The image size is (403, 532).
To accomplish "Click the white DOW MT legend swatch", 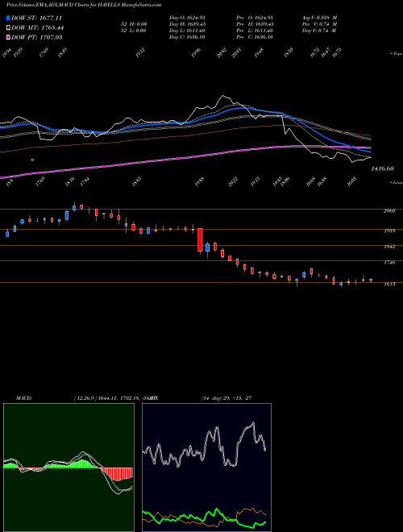I will click(x=9, y=28).
